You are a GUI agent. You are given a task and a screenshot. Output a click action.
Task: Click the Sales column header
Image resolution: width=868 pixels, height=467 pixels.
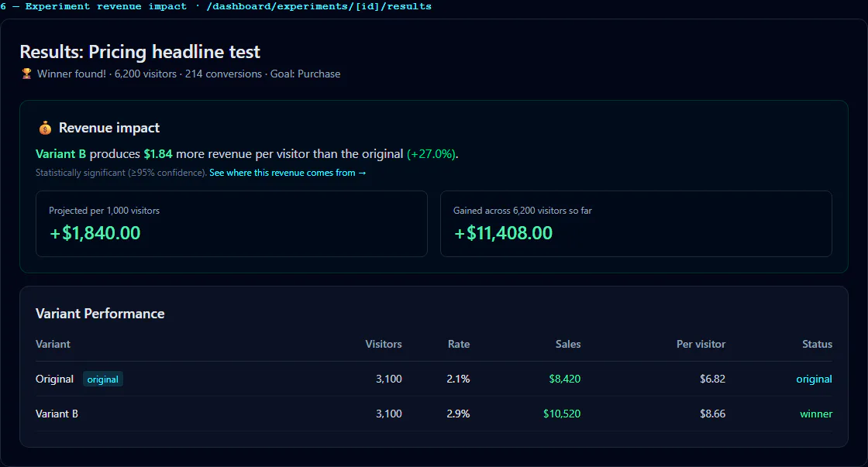point(568,344)
